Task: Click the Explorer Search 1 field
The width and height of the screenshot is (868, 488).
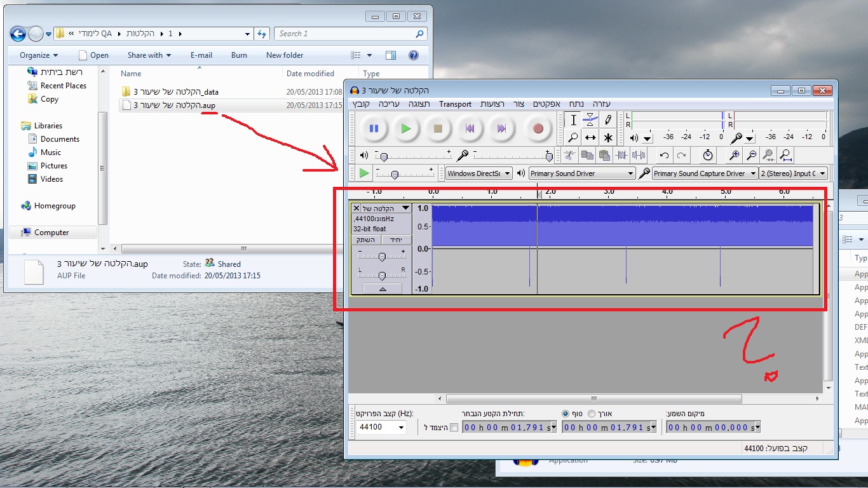Action: pos(351,34)
